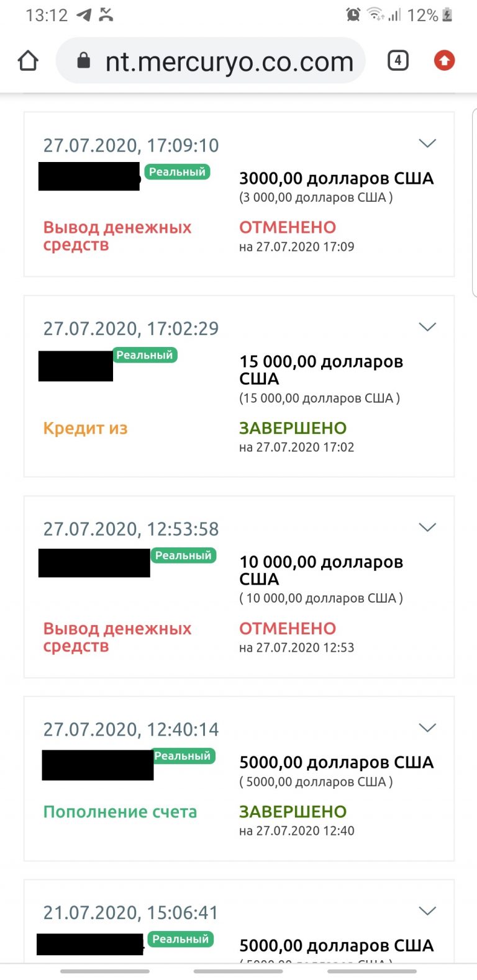Tap the browser home icon
Viewport: 477px width, 980px height.
(x=28, y=61)
